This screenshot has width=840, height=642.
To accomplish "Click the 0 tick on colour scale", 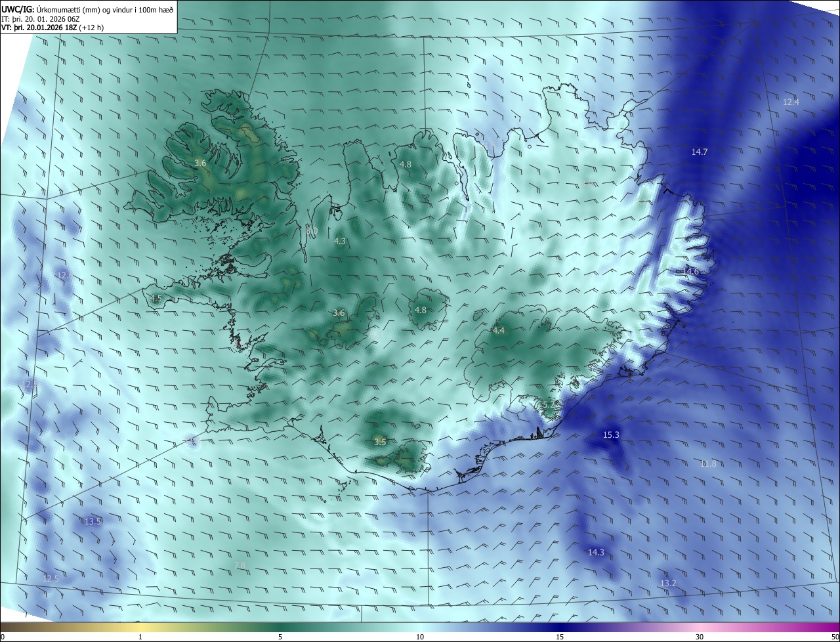I will pos(3,637).
